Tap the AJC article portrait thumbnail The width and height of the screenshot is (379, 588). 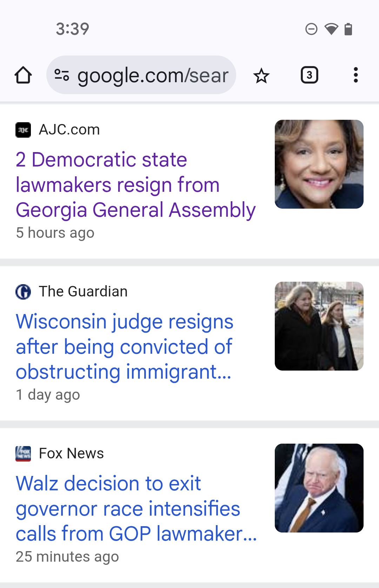click(319, 164)
